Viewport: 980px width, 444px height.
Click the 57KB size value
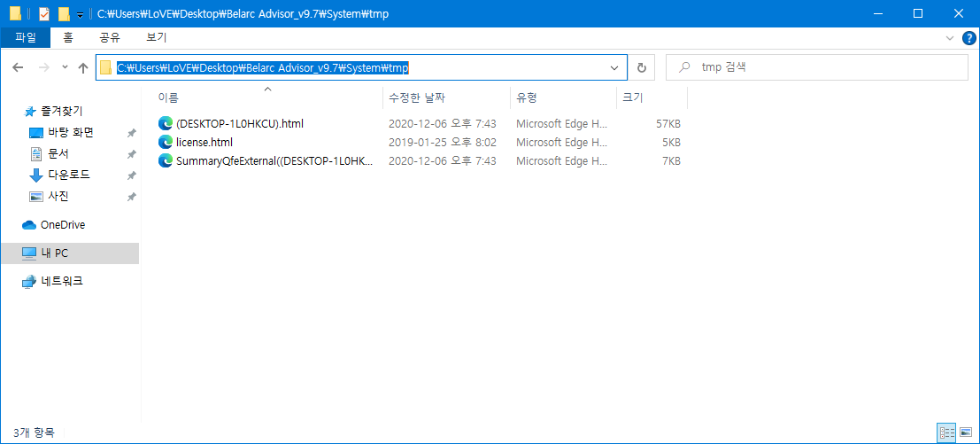click(668, 124)
